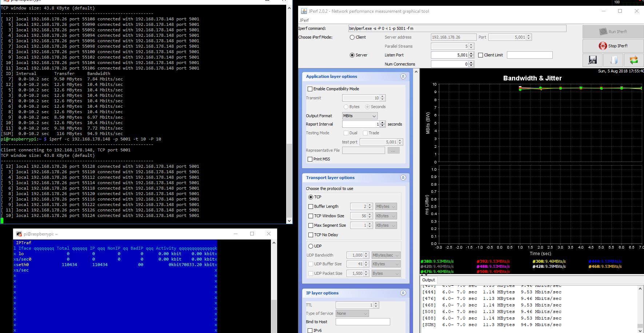Click the restore defaults arrows icon

[634, 60]
